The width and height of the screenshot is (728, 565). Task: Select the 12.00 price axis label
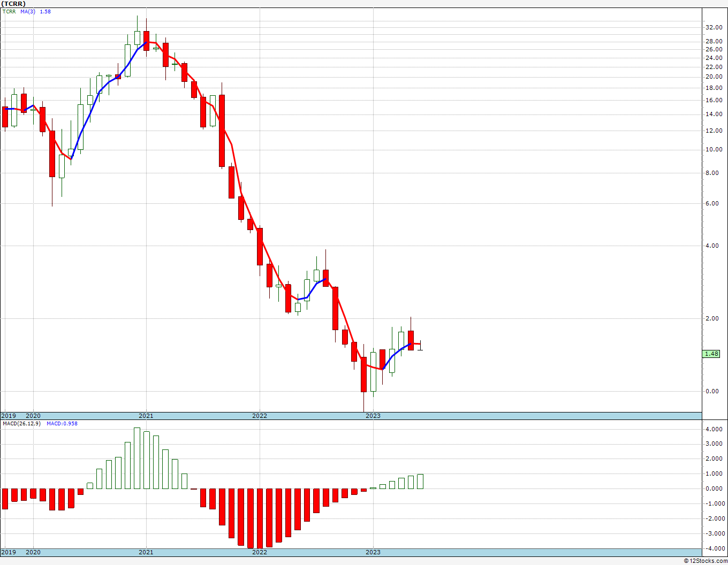(714, 131)
